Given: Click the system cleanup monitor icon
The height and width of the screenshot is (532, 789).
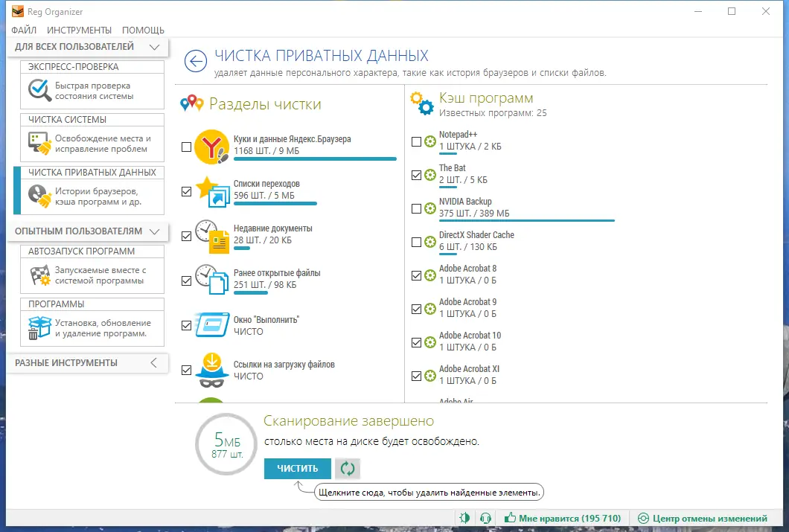Looking at the screenshot, I should [39, 144].
